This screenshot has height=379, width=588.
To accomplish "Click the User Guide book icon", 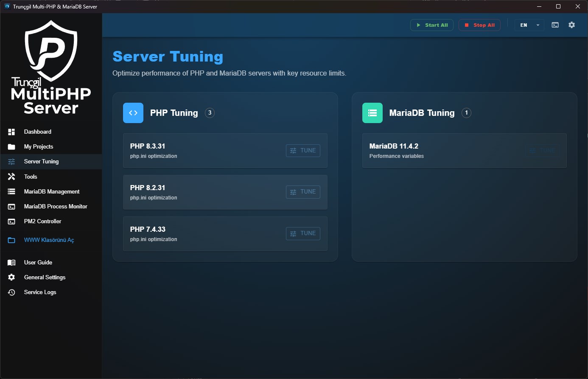I will click(11, 263).
